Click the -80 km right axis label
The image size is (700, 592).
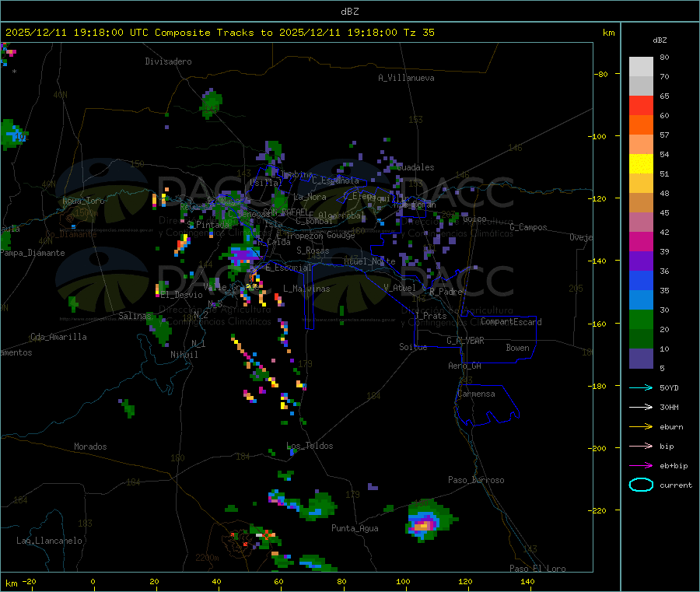point(600,74)
